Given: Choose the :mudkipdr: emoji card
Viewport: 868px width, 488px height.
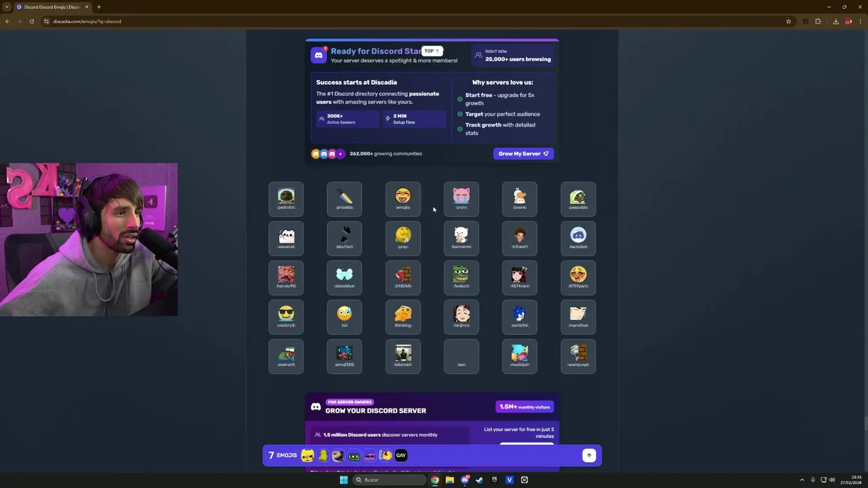Looking at the screenshot, I should (x=519, y=357).
